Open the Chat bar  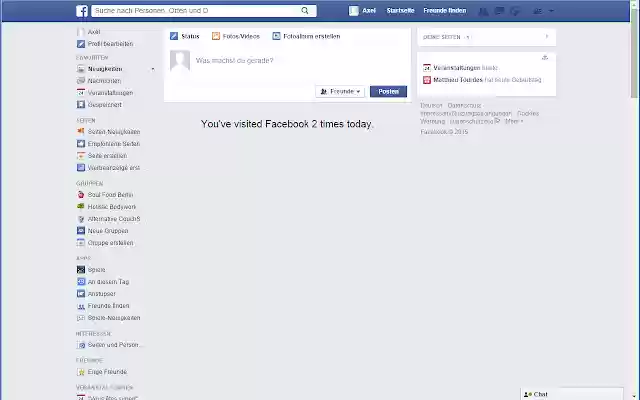(572, 394)
